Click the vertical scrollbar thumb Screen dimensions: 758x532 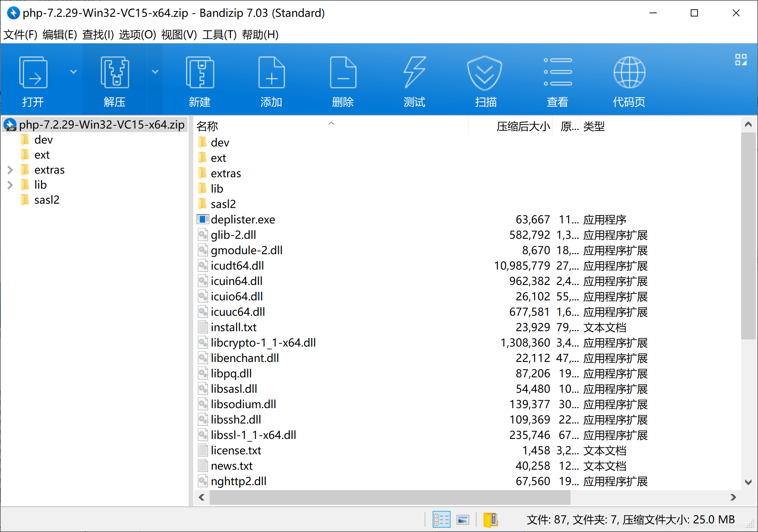[748, 236]
